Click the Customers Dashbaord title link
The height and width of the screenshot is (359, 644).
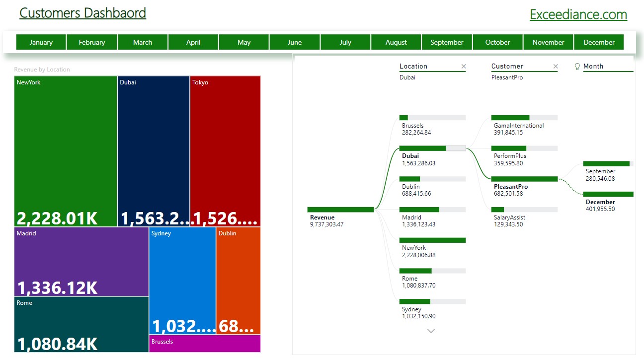pos(82,13)
